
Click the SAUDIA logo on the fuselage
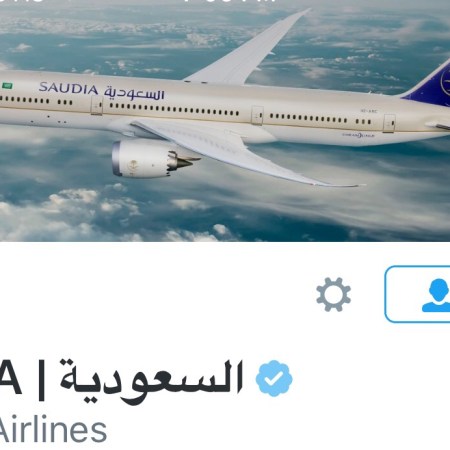pos(68,88)
